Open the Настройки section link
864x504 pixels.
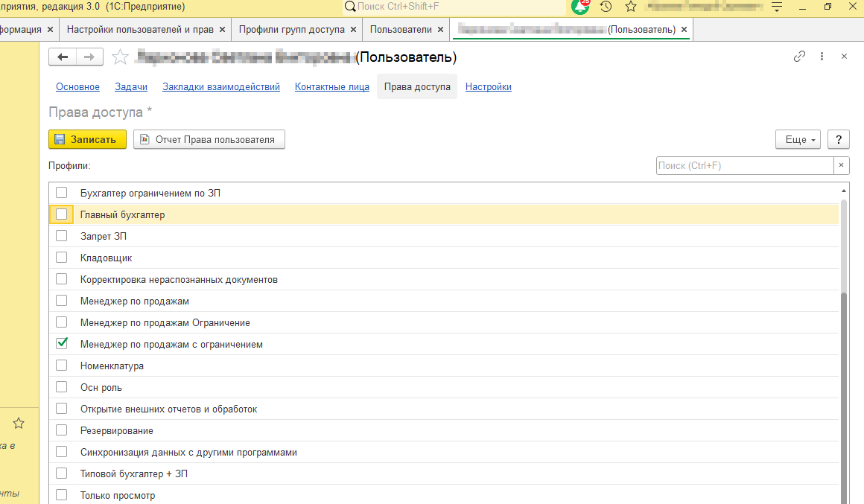click(488, 86)
